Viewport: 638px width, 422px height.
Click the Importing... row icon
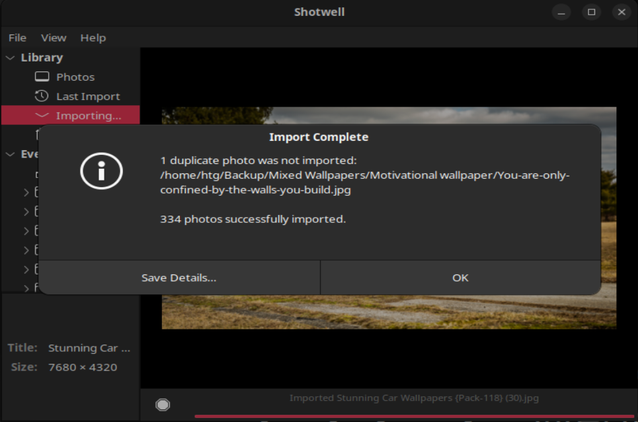(x=42, y=115)
